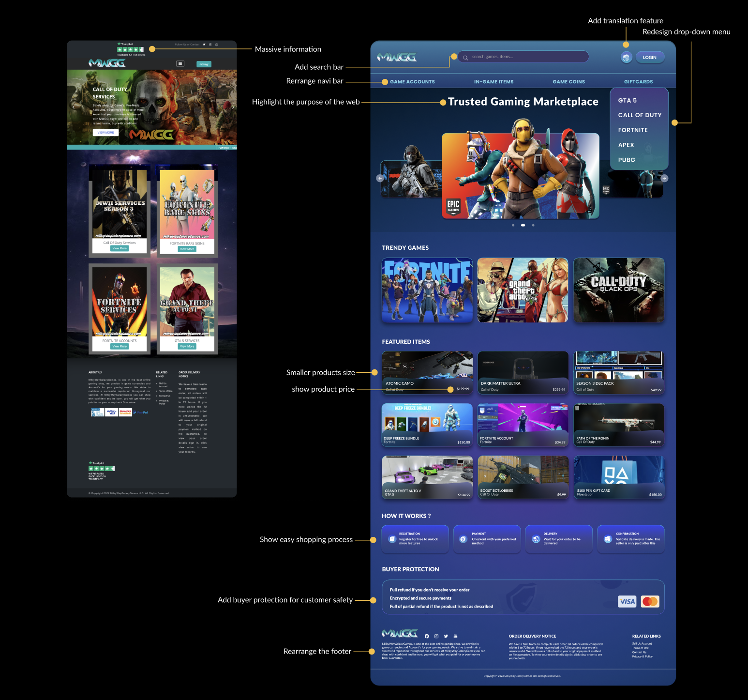Select FORTNITE from the dropdown menu

tap(632, 130)
